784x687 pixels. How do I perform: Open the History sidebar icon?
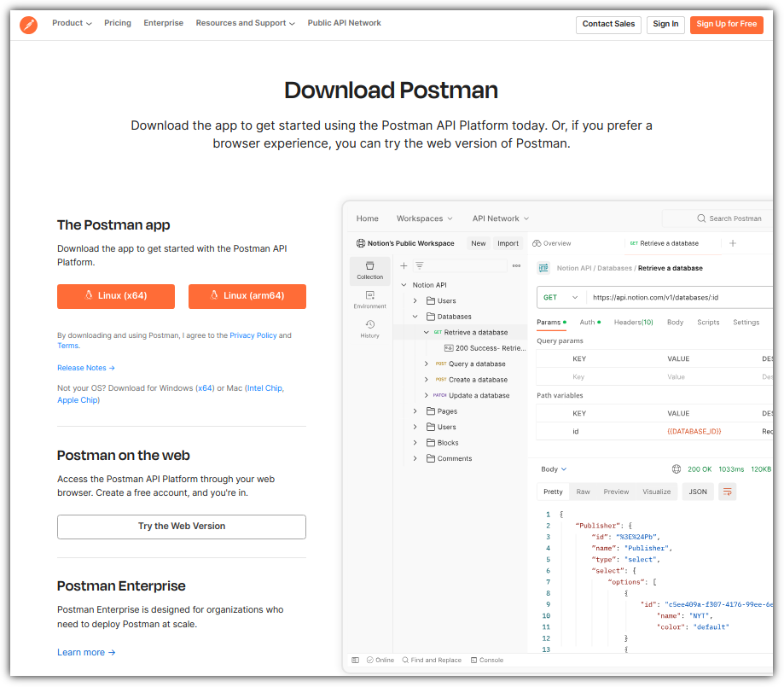370,329
